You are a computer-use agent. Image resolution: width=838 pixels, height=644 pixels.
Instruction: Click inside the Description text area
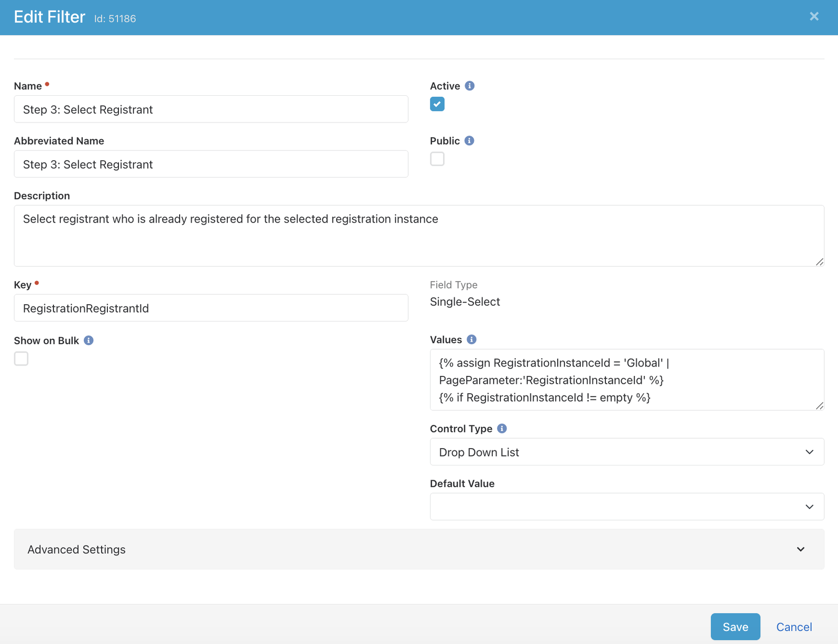(x=418, y=236)
